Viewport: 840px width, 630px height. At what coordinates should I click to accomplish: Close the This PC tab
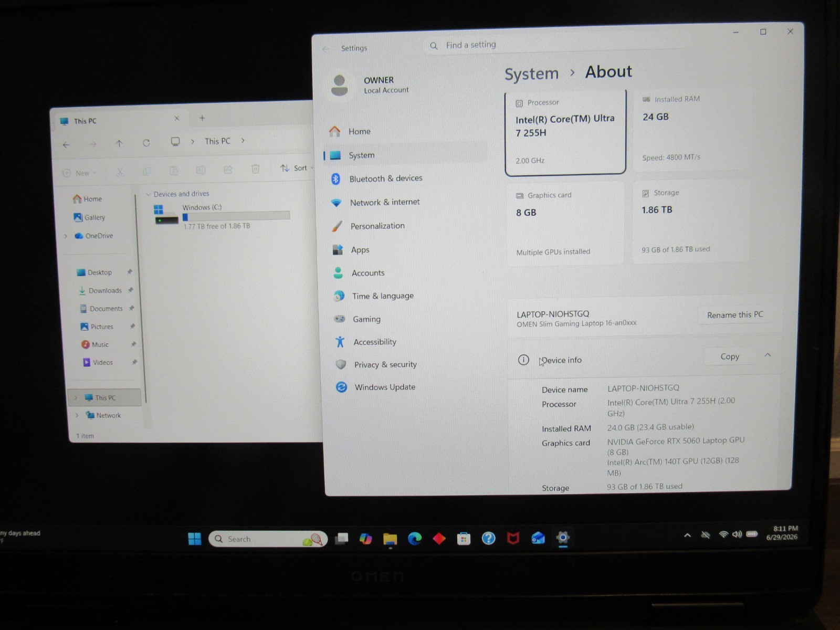coord(177,119)
